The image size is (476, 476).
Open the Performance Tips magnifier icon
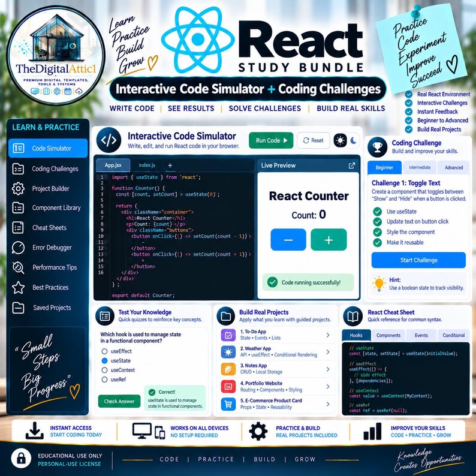pos(18,267)
